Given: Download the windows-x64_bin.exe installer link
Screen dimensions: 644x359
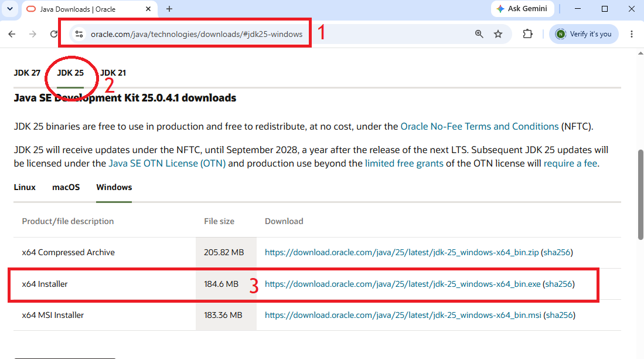Looking at the screenshot, I should point(403,284).
